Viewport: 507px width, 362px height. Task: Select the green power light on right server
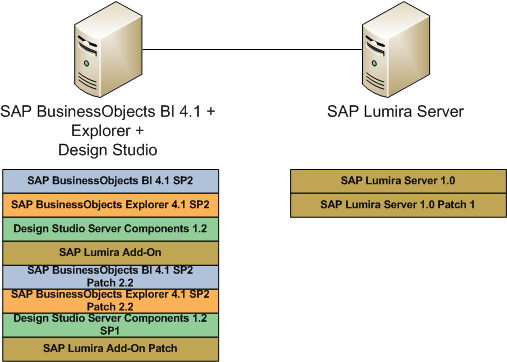point(374,63)
